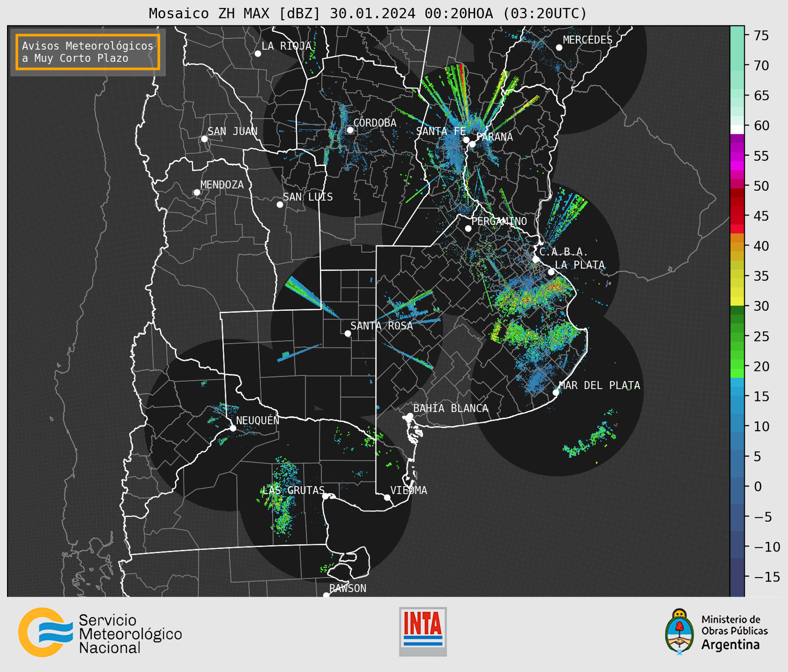Click the magenta 55 dBZ band on the colorbar
Image resolution: width=788 pixels, height=672 pixels.
pyautogui.click(x=737, y=156)
